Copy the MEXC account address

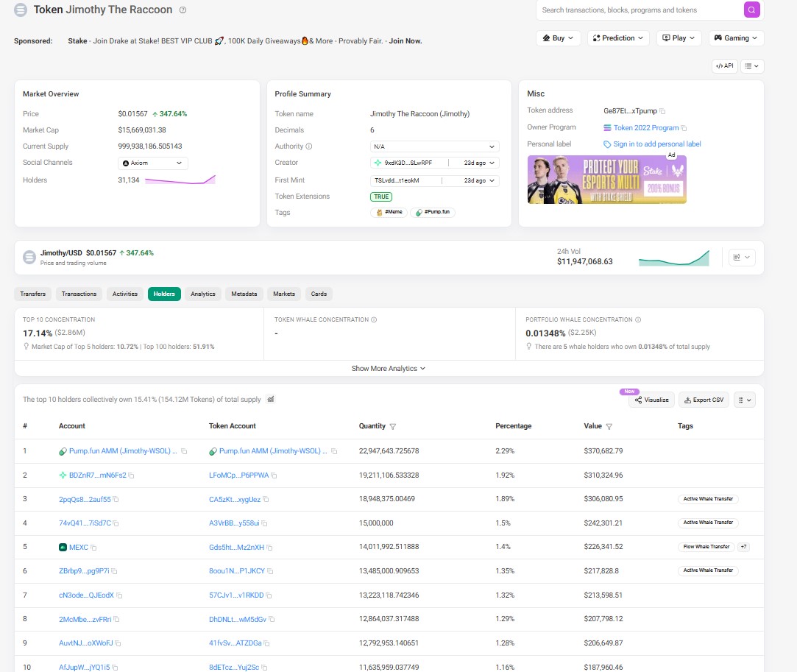(x=93, y=548)
